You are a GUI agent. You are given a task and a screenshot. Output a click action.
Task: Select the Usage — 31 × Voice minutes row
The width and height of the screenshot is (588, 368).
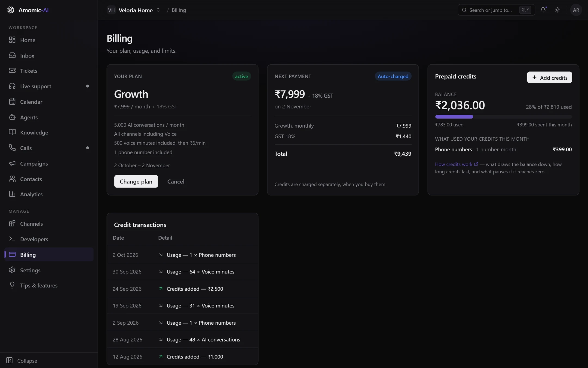coord(182,306)
